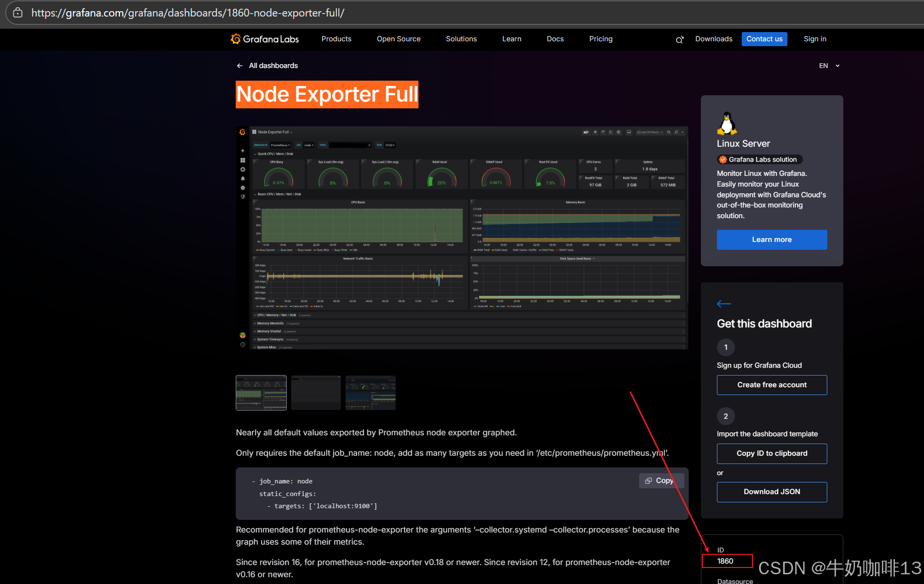This screenshot has height=584, width=924.
Task: Click the Contact us button
Action: pyautogui.click(x=765, y=39)
